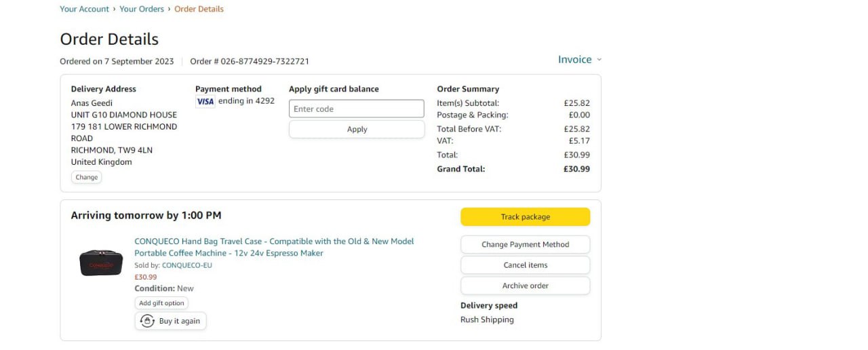This screenshot has height=350, width=868.
Task: Go to Your Account breadcrumb
Action: click(84, 9)
